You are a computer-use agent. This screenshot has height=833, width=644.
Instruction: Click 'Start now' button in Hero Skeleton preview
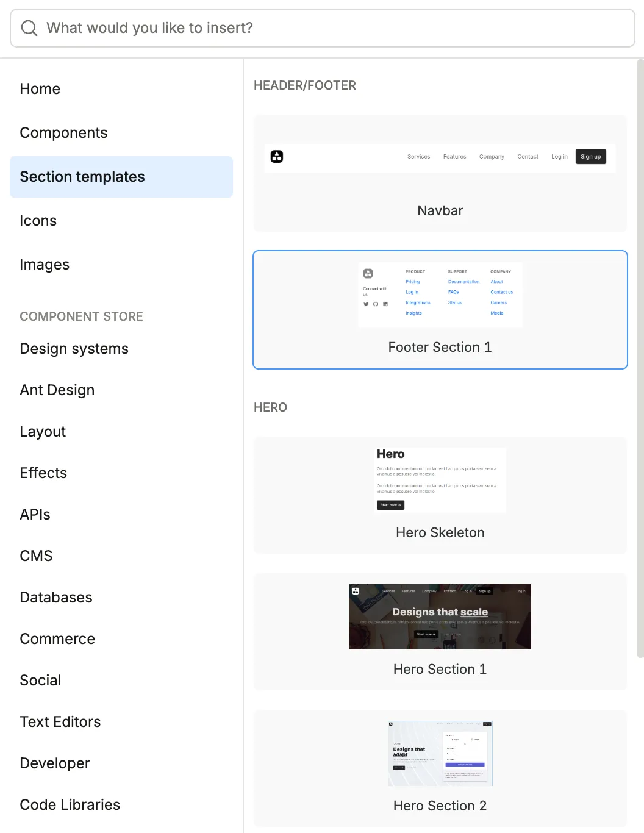[390, 505]
